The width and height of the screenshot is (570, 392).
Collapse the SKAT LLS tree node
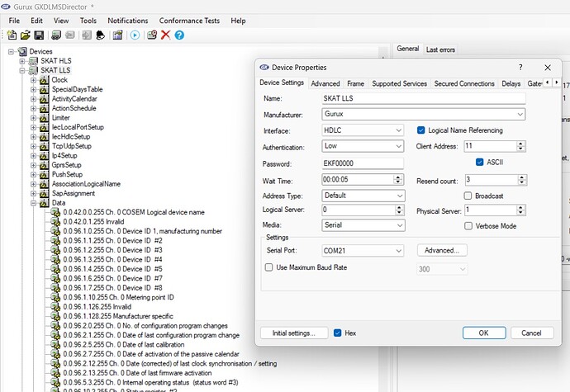pos(22,71)
